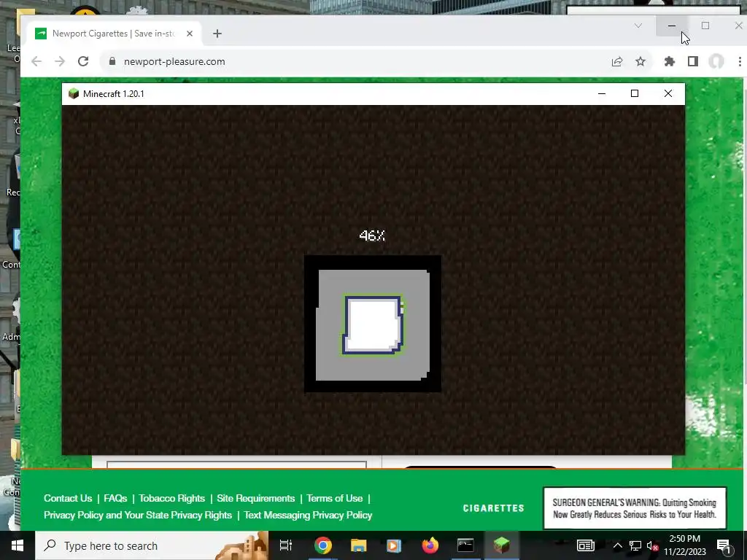Open the Site Requirements link

256,498
